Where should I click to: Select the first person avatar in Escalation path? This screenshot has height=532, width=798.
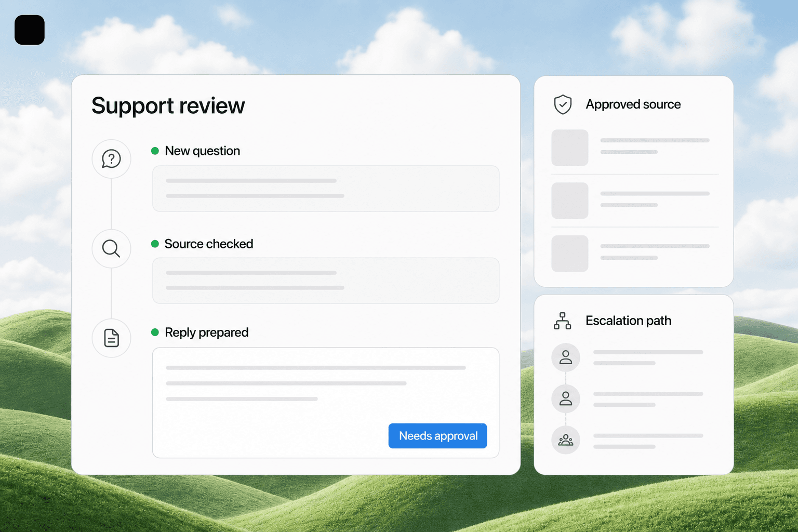pyautogui.click(x=566, y=357)
